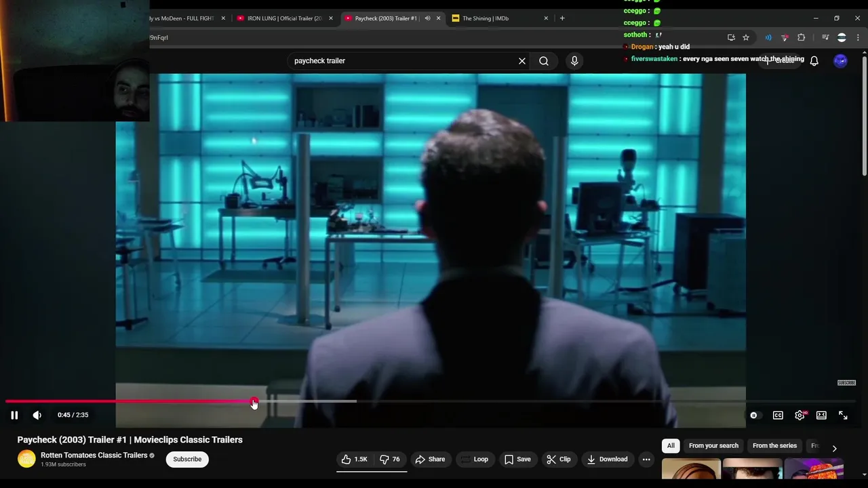Mute the video volume speaker icon

click(37, 415)
